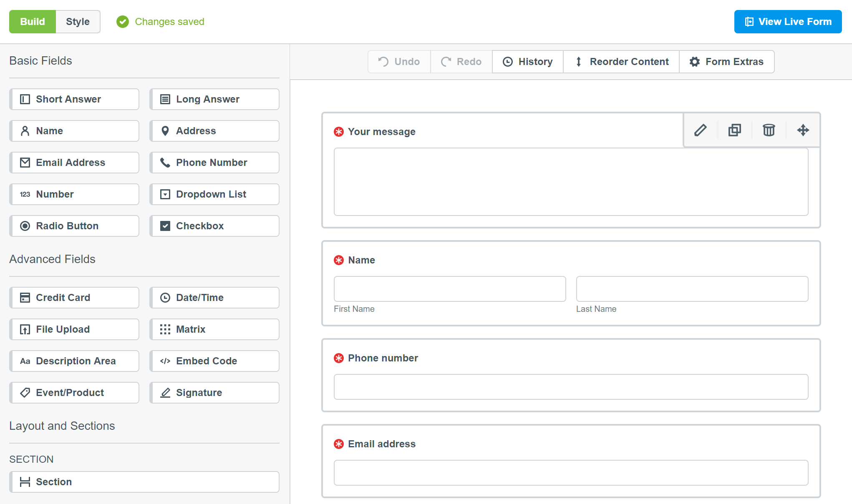
Task: Click the edit pencil icon on Your message field
Action: 700,131
